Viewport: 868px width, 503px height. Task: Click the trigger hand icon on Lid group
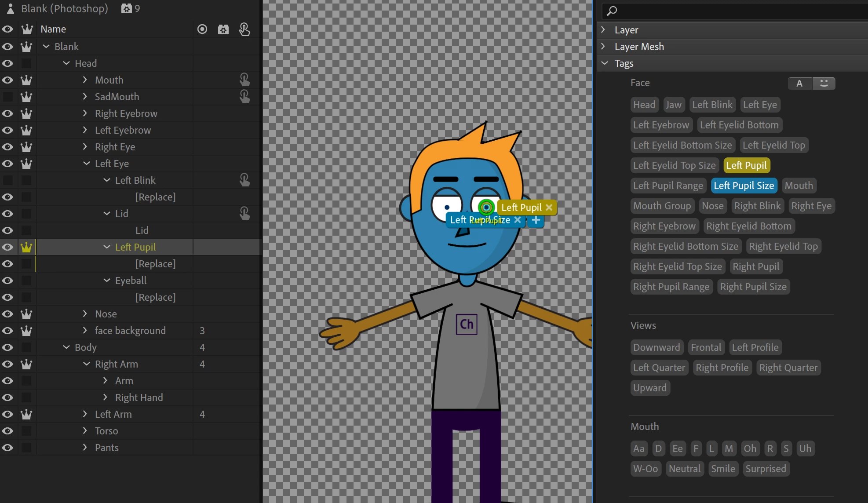point(244,214)
